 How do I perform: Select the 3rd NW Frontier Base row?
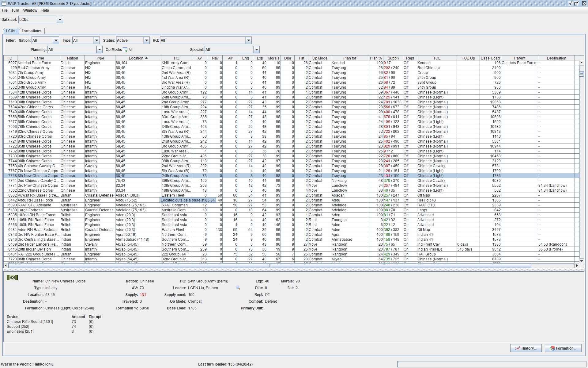click(291, 235)
